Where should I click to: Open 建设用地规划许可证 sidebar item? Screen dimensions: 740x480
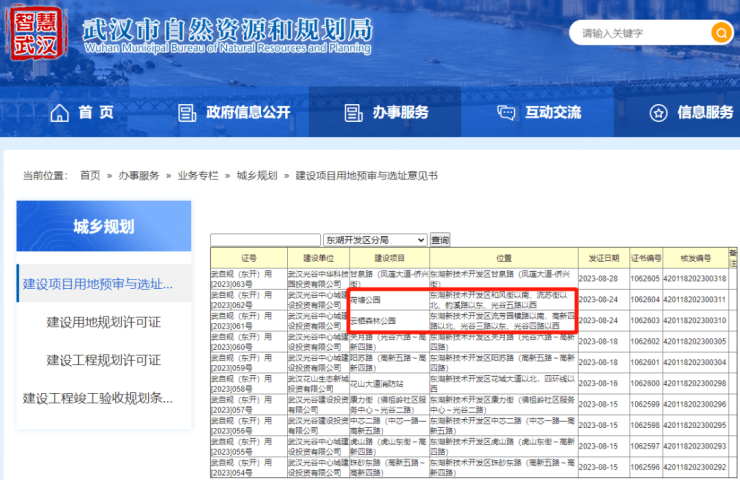point(104,322)
